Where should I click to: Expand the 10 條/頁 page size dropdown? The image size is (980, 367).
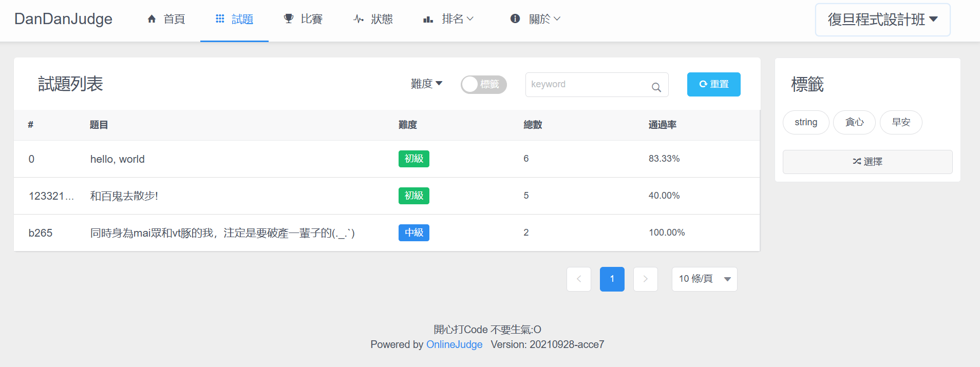pos(704,279)
